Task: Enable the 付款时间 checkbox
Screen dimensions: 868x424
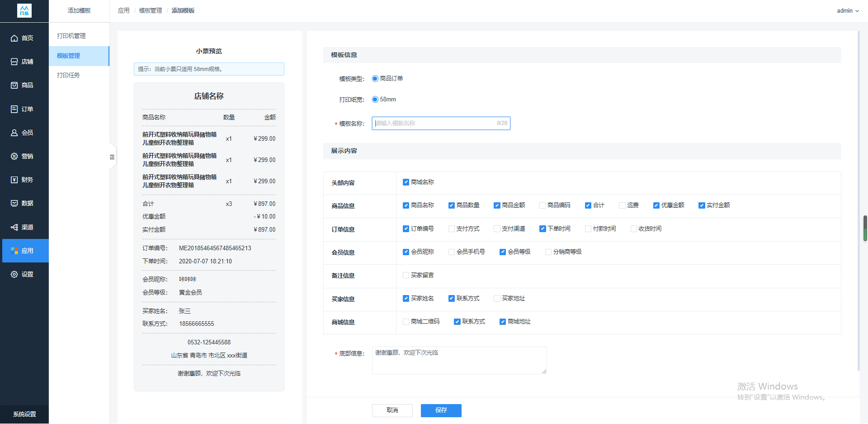Action: click(x=588, y=229)
